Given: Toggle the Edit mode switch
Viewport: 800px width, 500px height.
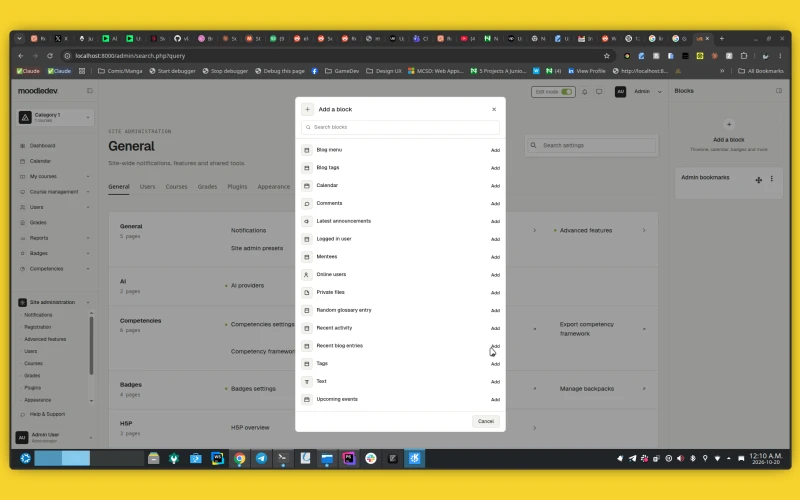Looking at the screenshot, I should [x=566, y=92].
